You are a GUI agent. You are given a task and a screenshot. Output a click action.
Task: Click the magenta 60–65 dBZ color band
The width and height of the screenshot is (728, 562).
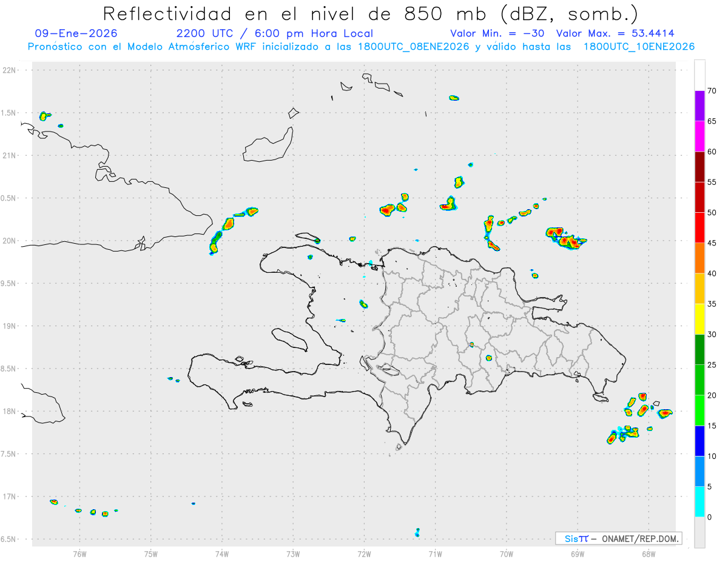pos(699,136)
